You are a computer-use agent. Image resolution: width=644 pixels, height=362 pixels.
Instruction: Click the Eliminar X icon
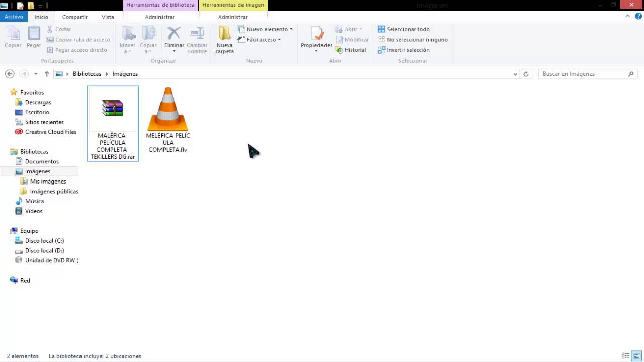(x=174, y=33)
